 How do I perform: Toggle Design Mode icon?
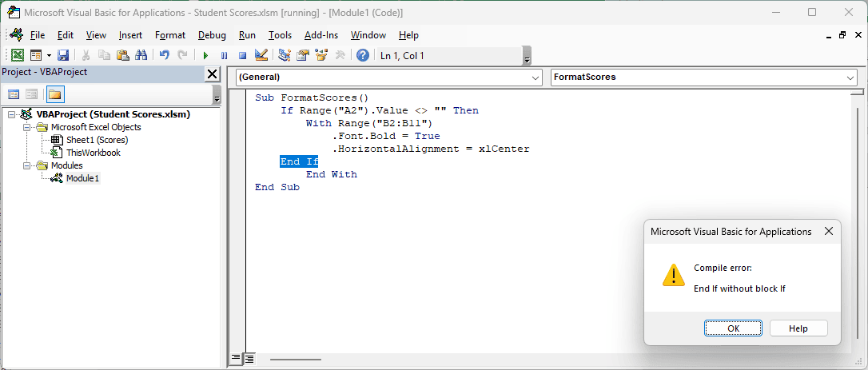(x=261, y=55)
